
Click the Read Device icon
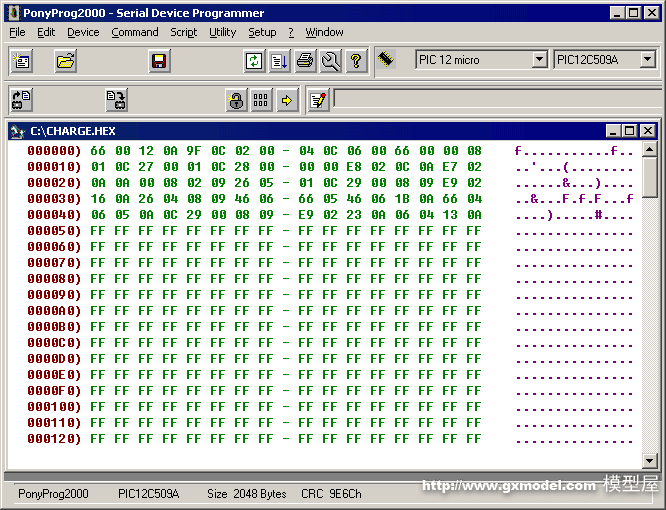[22, 100]
